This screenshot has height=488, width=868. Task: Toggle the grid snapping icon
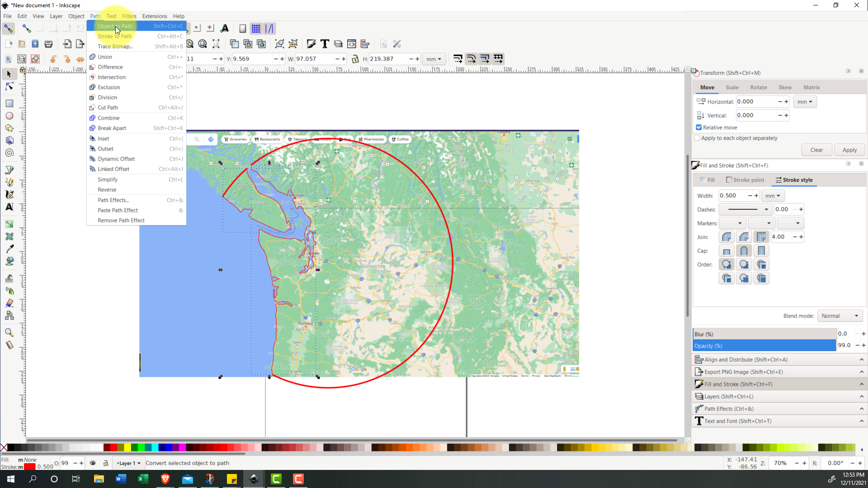click(x=256, y=28)
